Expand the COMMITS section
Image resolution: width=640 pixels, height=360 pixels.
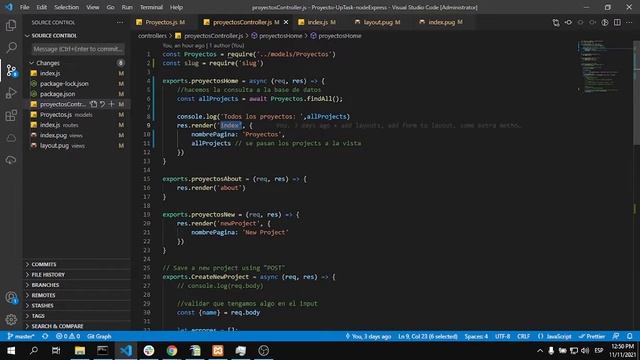coord(77,264)
